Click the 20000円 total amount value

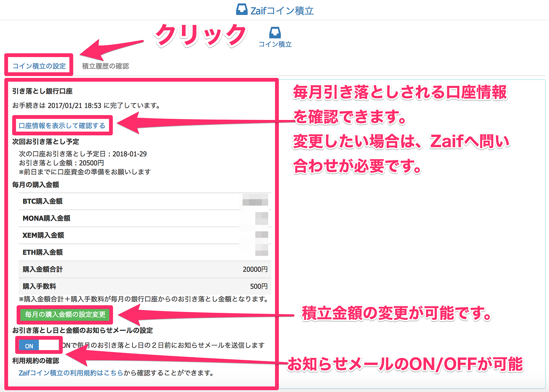(255, 269)
